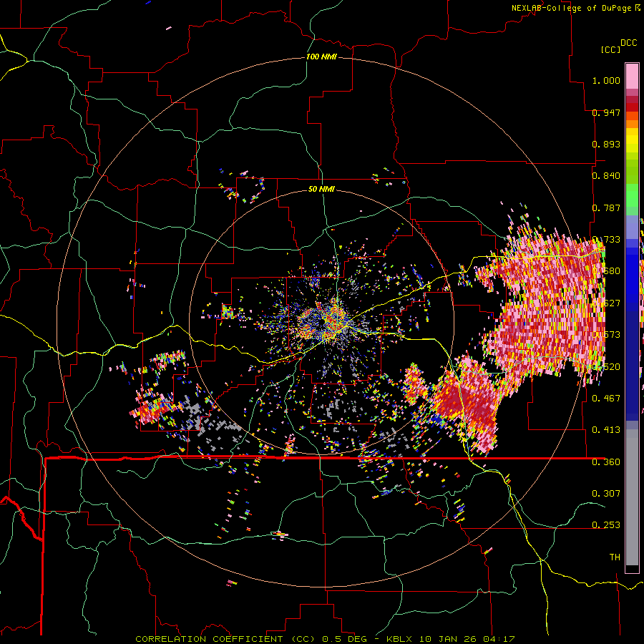644x644 pixels.
Task: Click the TH label near the scale bottom
Action: pyautogui.click(x=615, y=557)
